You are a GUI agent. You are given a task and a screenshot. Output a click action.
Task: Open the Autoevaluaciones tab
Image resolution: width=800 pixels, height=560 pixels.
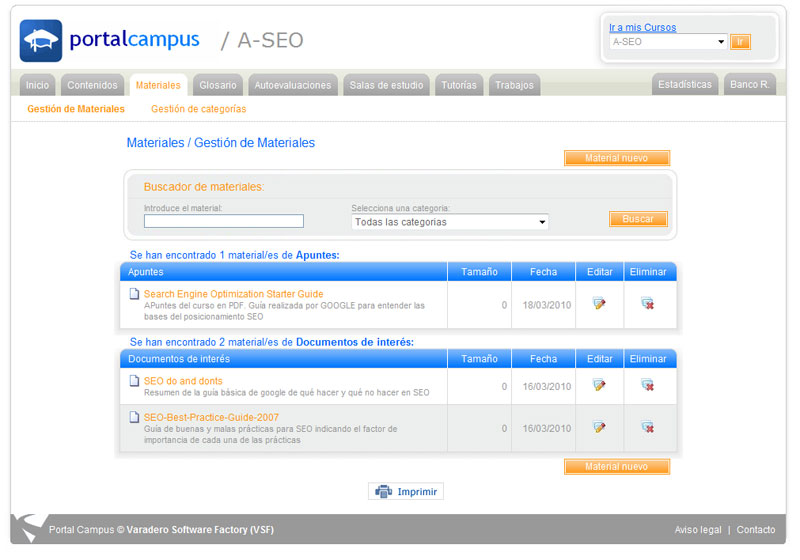[292, 85]
